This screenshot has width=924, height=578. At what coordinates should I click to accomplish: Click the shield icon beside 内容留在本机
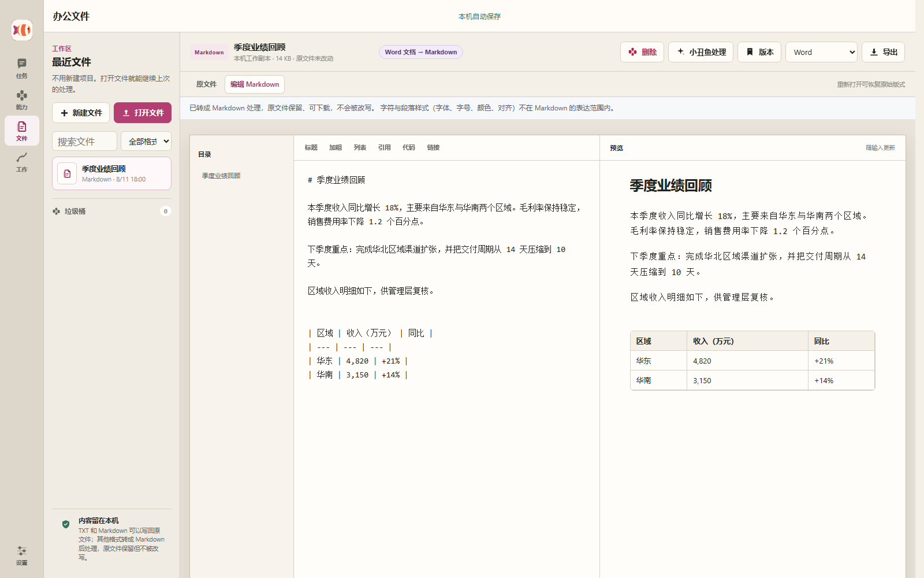click(x=66, y=524)
